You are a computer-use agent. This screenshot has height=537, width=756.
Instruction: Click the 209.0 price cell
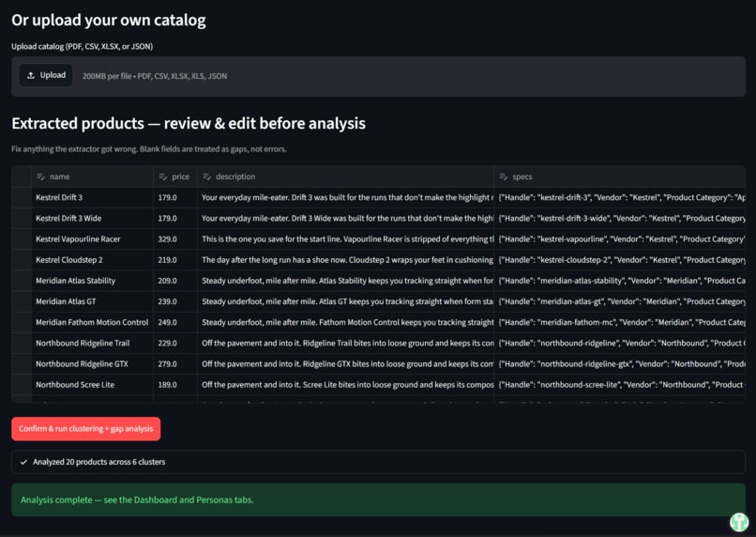(175, 281)
